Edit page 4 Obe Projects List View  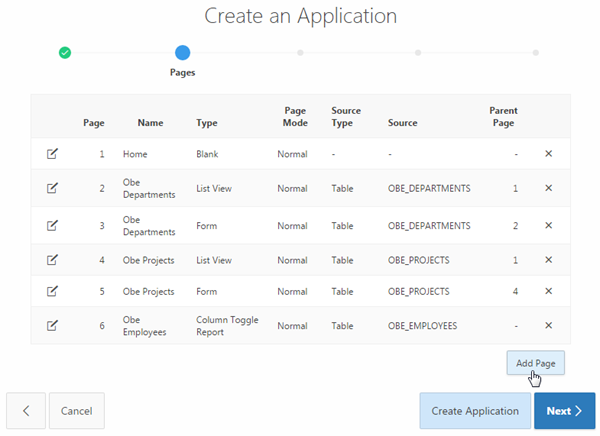pyautogui.click(x=52, y=260)
